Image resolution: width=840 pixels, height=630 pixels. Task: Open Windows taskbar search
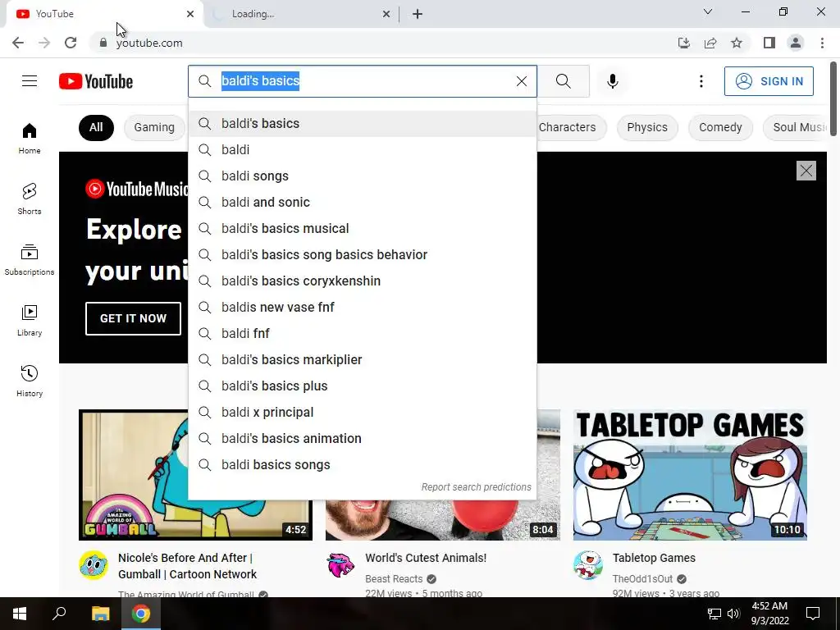click(x=59, y=614)
